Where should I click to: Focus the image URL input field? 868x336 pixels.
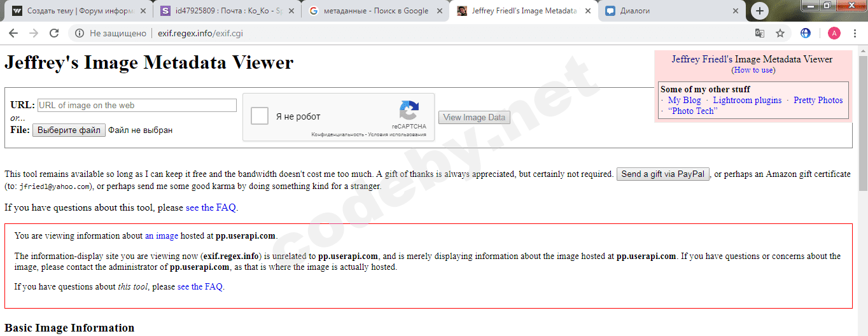coord(137,105)
